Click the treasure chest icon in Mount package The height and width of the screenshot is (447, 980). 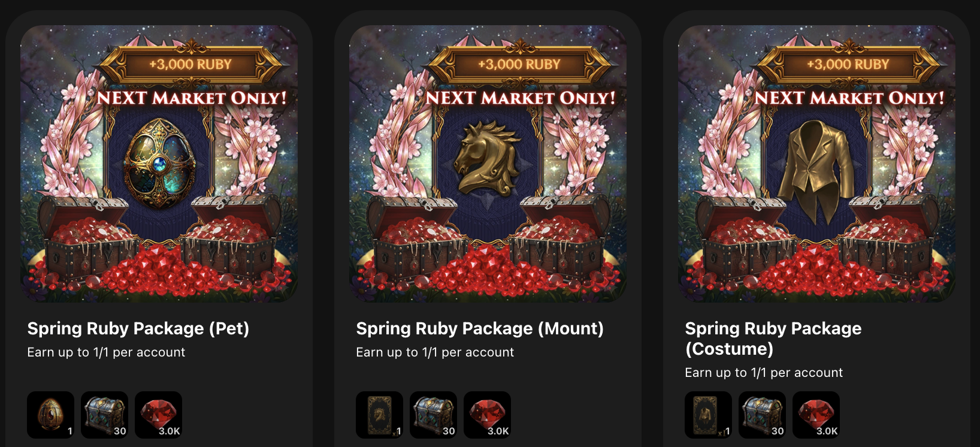434,415
